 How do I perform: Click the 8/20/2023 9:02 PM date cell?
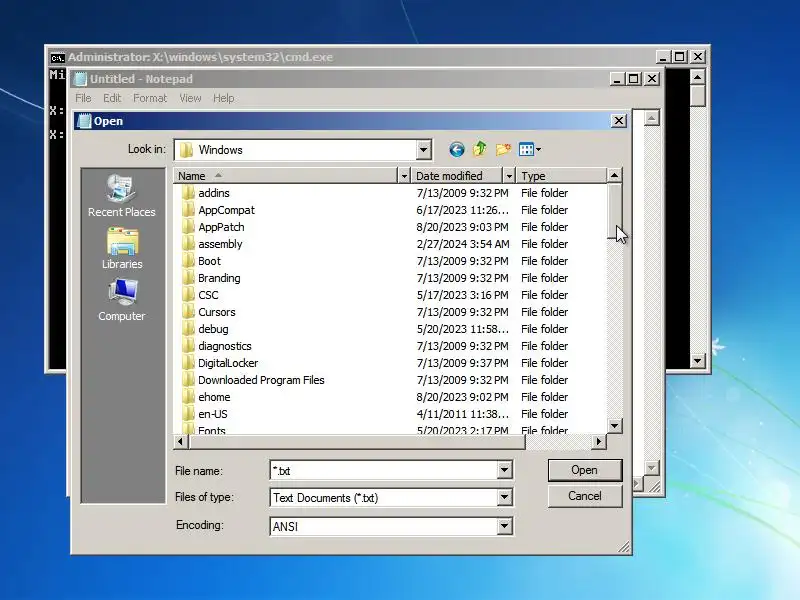(462, 397)
